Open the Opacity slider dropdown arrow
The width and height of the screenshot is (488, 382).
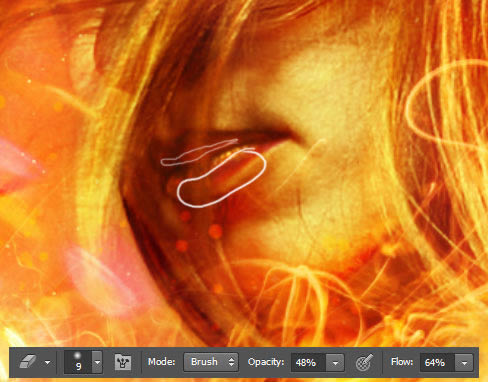335,362
